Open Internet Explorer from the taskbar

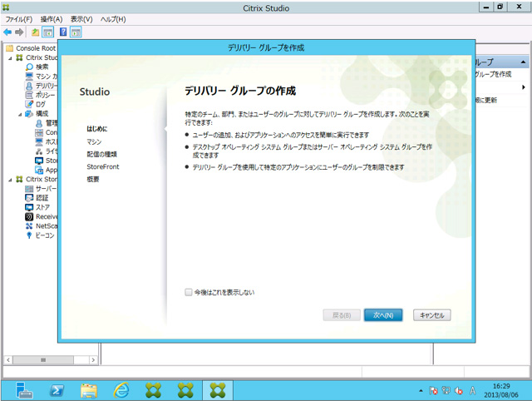122,389
